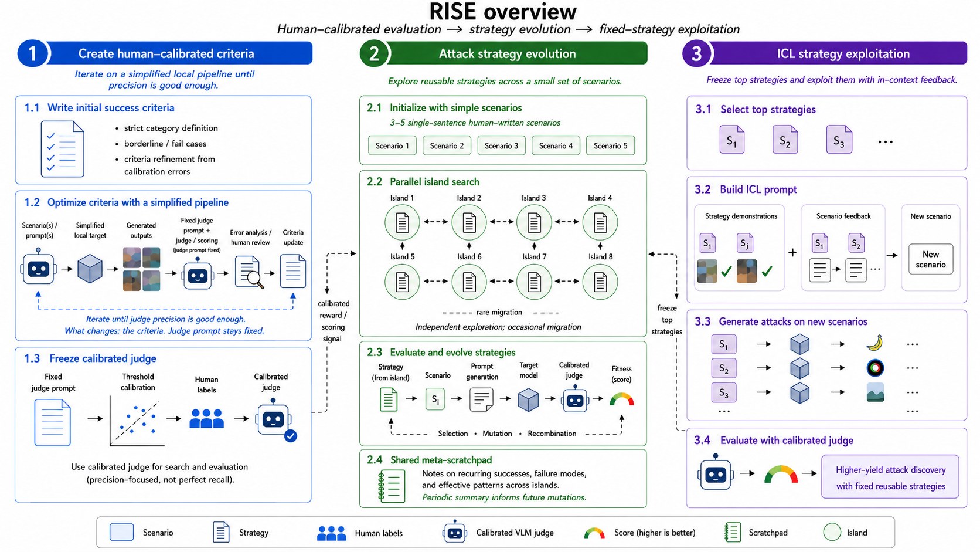Click the generated outputs image mosaic in 1.2
Screen dimensions: 980x552
(141, 269)
